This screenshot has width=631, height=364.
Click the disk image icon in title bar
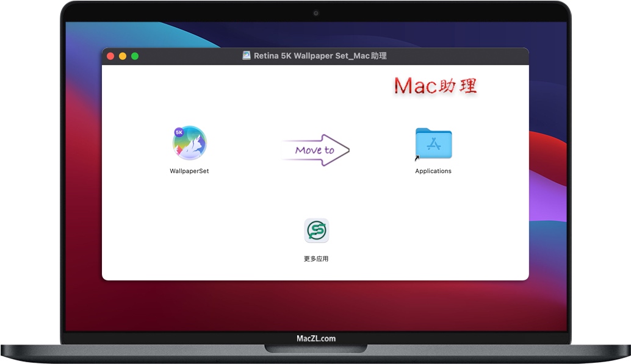pos(245,55)
